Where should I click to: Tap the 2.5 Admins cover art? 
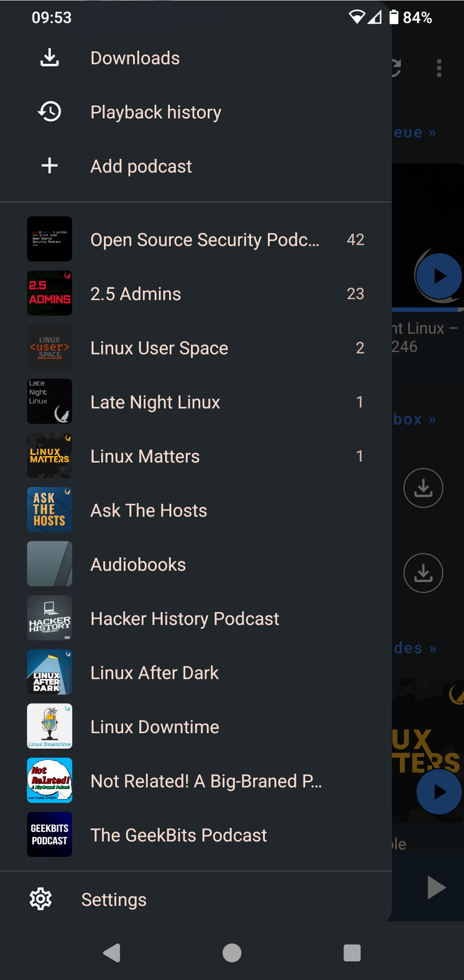pos(50,294)
